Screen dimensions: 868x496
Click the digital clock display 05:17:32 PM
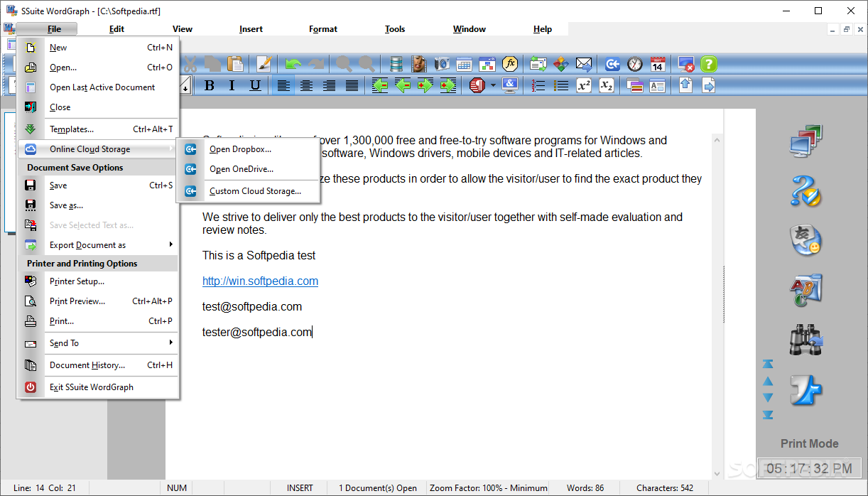click(x=809, y=468)
